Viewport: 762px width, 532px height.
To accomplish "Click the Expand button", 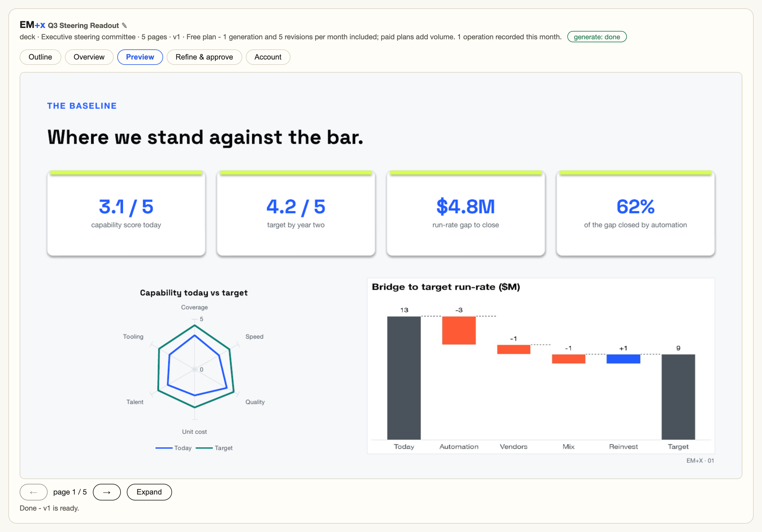I will coord(149,492).
